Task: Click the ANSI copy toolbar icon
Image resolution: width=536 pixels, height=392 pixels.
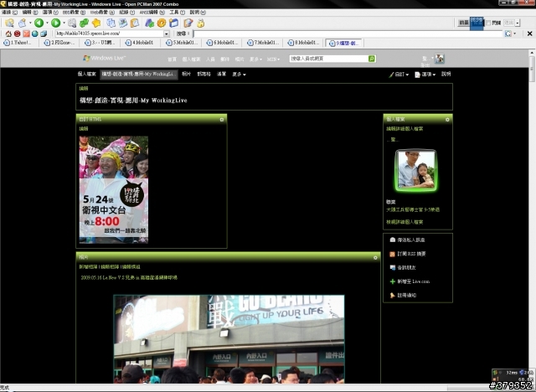Action: click(x=123, y=23)
